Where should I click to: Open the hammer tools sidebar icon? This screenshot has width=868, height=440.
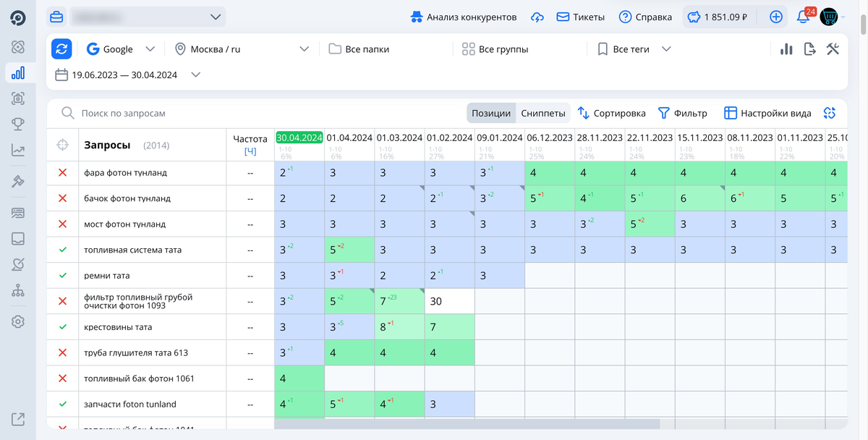click(x=18, y=182)
